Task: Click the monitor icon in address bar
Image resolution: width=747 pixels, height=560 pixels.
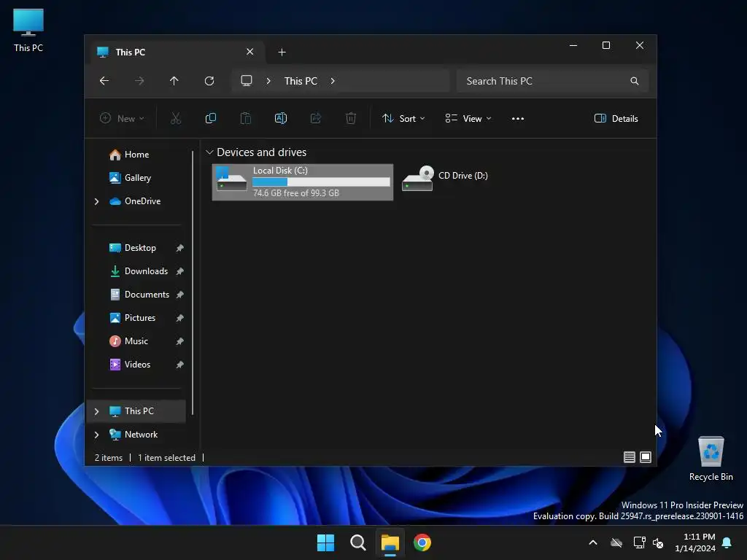Action: coord(247,81)
